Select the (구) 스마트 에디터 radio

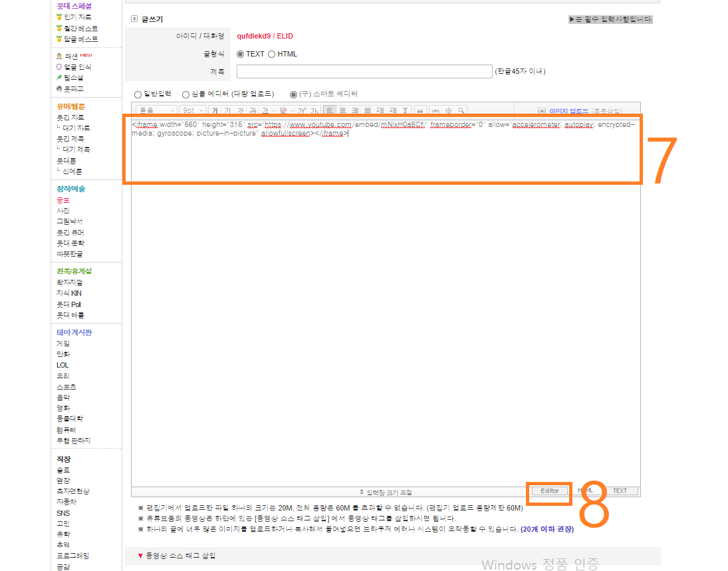293,94
